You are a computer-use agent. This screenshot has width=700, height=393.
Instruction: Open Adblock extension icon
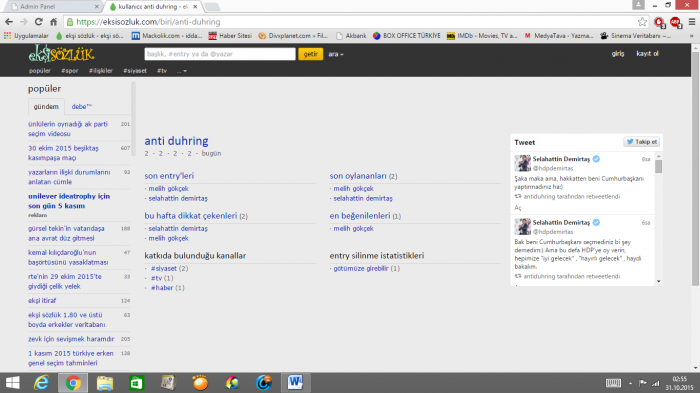tap(675, 21)
